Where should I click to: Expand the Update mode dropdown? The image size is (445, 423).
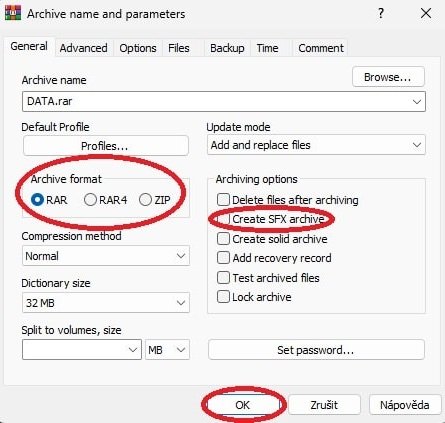316,145
